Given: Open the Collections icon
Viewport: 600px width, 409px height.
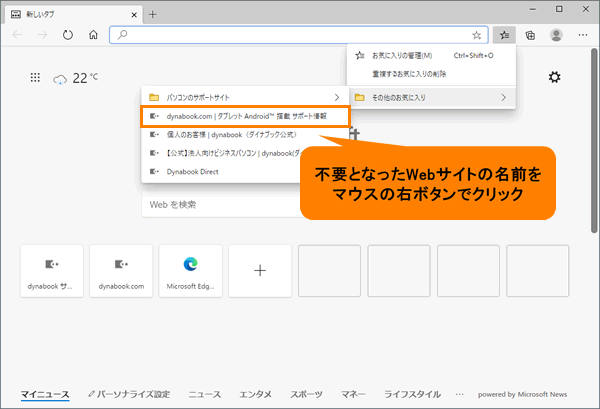Looking at the screenshot, I should 530,36.
